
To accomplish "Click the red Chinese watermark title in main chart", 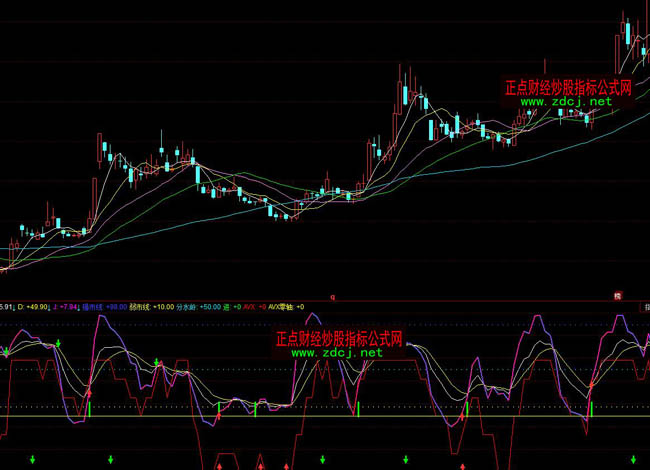I will click(567, 88).
